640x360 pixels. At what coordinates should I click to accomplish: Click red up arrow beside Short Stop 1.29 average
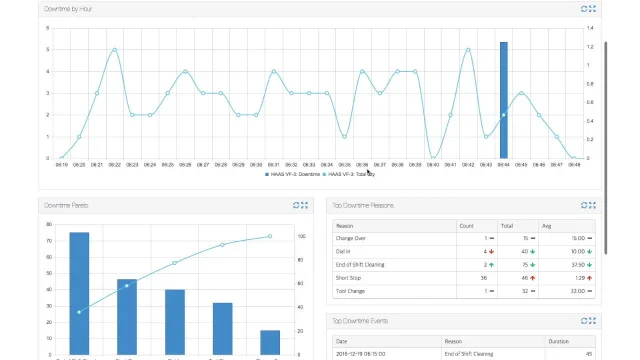tap(589, 278)
